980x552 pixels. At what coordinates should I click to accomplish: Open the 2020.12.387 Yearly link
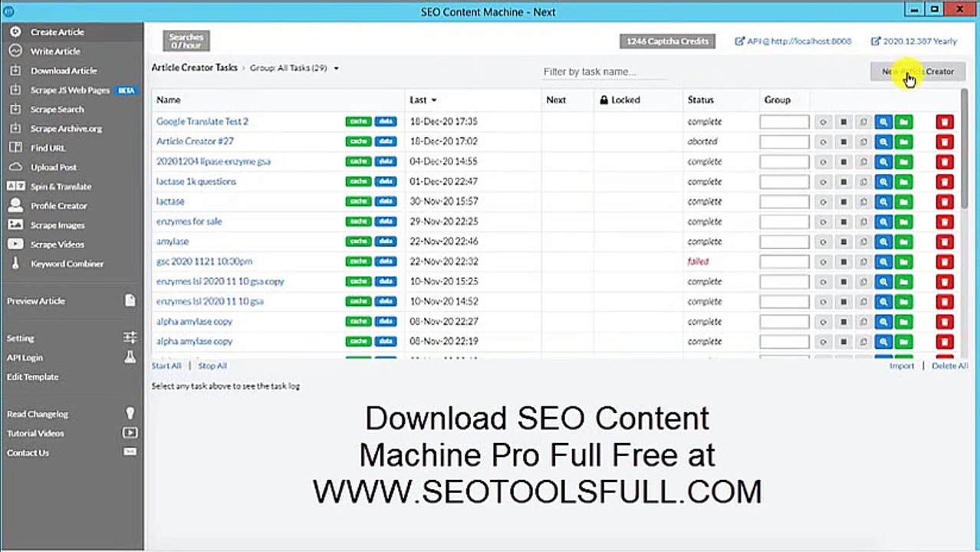(x=914, y=41)
